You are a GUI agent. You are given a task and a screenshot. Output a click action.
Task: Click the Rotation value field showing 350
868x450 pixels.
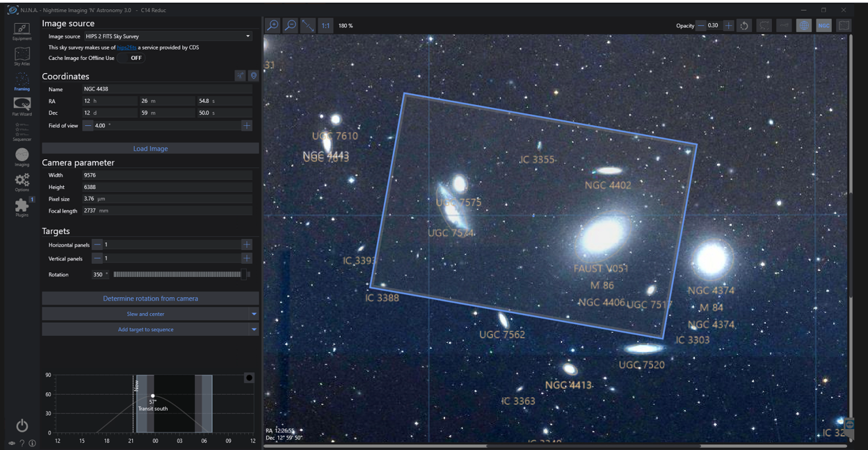pyautogui.click(x=100, y=275)
